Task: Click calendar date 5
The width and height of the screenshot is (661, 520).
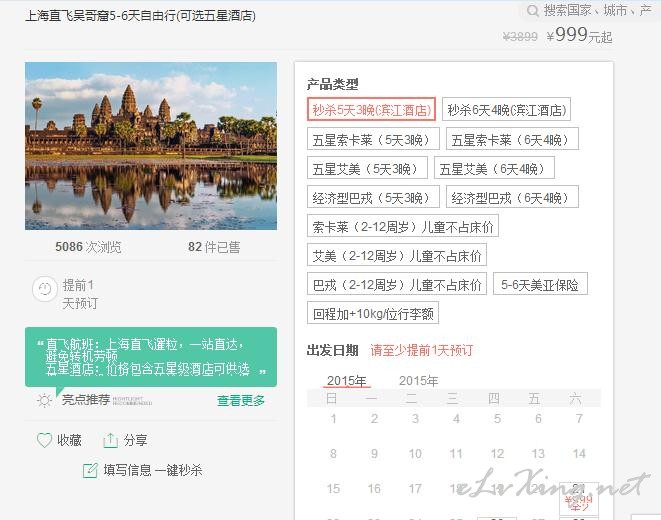Action: point(497,418)
